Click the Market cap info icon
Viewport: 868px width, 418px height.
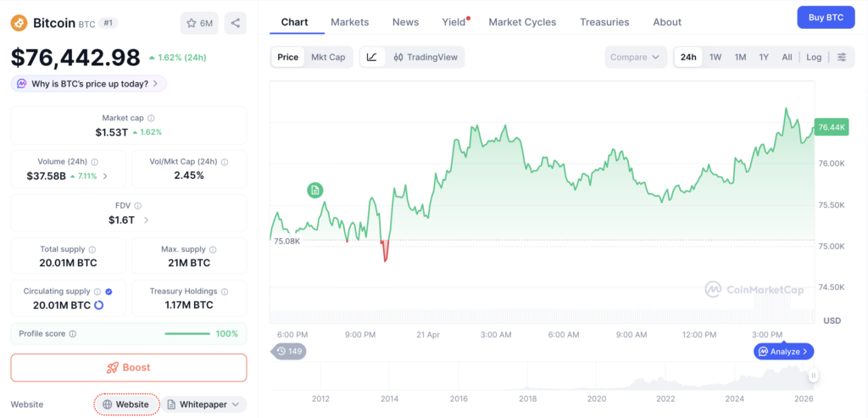click(151, 118)
